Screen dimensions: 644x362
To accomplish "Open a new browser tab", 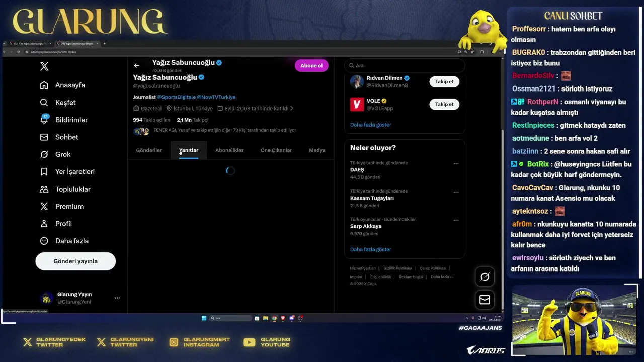I will click(104, 44).
